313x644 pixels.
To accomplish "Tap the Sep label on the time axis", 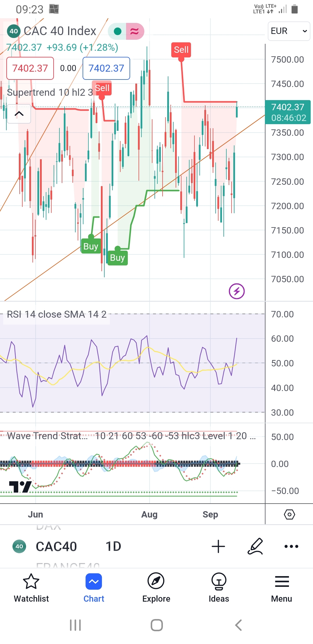I will coord(210,514).
